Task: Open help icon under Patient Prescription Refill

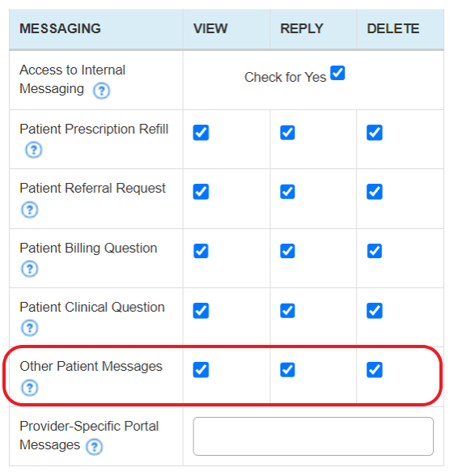Action: (x=33, y=150)
